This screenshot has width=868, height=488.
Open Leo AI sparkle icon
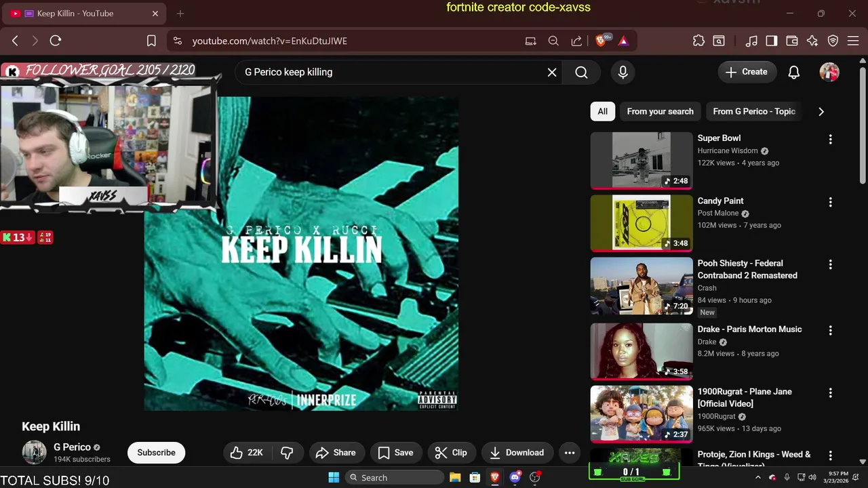pyautogui.click(x=812, y=41)
